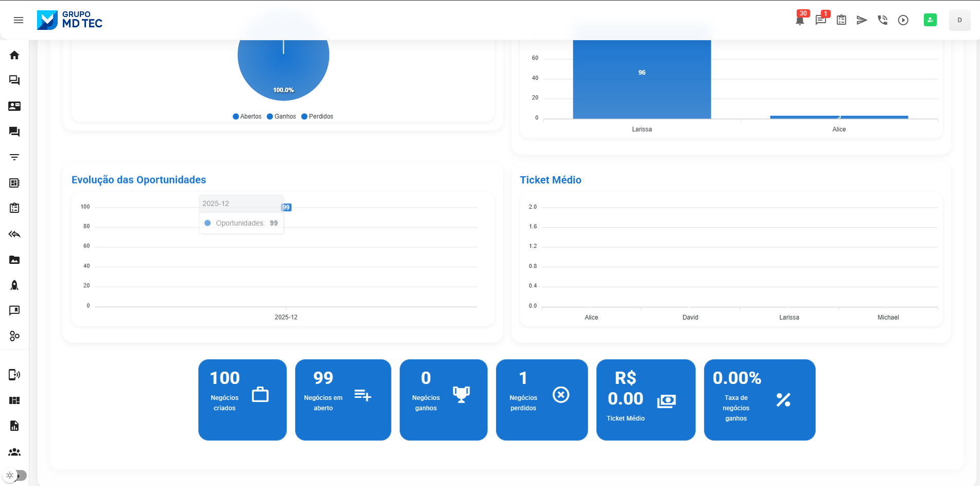The image size is (980, 486).
Task: Expand the hamburger menu
Action: click(19, 20)
